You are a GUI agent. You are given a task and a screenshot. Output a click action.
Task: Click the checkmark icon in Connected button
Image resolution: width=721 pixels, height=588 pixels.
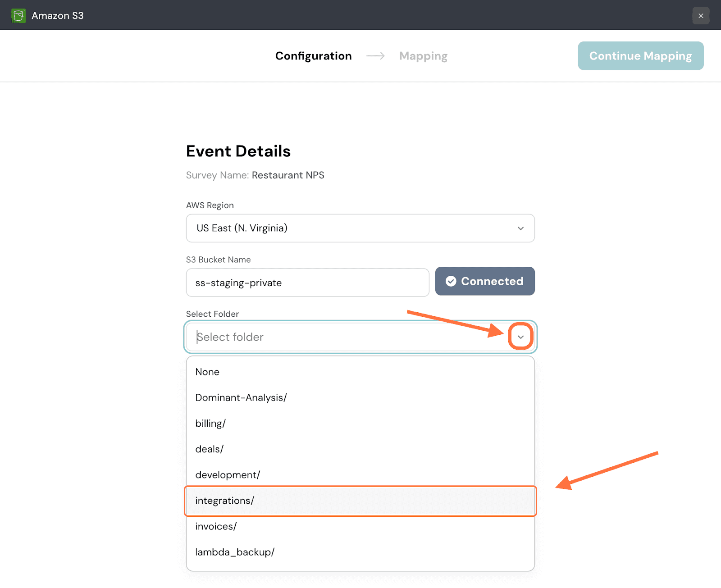(451, 281)
